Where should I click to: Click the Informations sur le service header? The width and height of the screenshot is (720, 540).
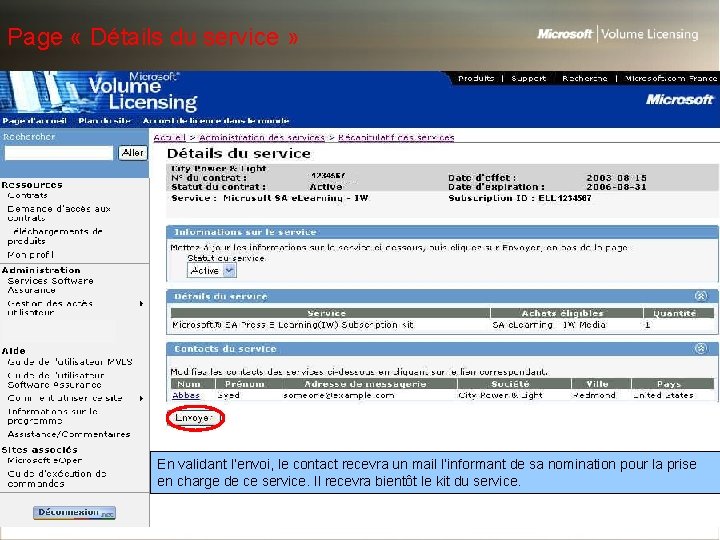coord(442,232)
